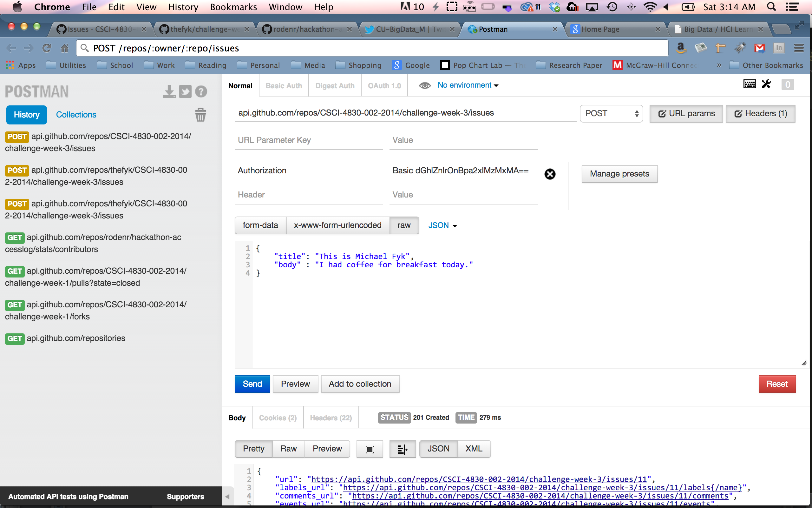
Task: Click the Twitter icon in Postman sidebar
Action: coord(185,91)
